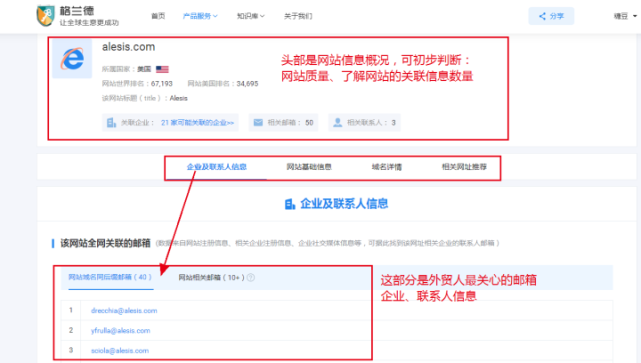Screen dimensions: 641x363
Task: Click the 相关联系人 person icon
Action: coord(337,123)
